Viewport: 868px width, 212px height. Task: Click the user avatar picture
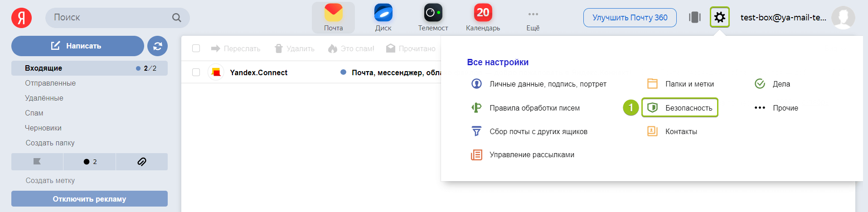(x=843, y=18)
